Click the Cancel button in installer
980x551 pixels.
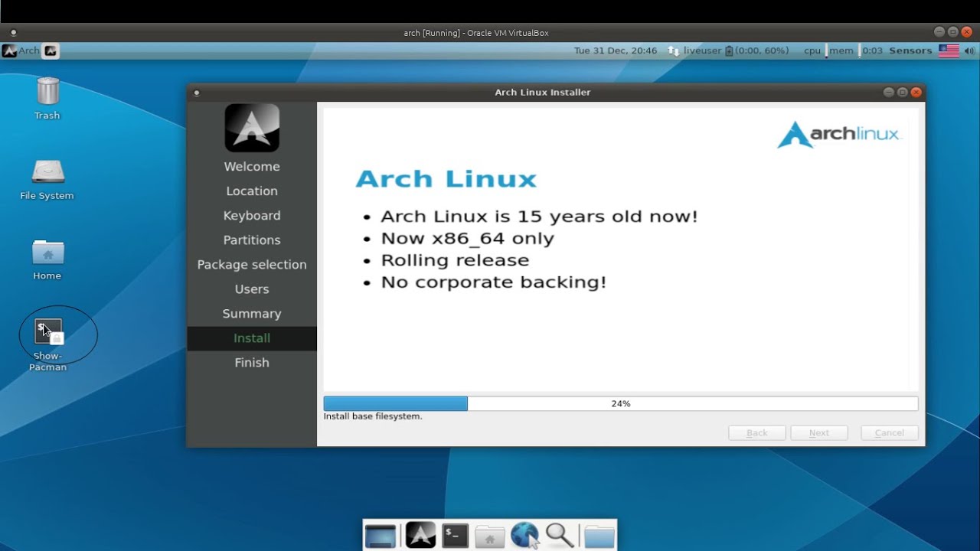[890, 432]
